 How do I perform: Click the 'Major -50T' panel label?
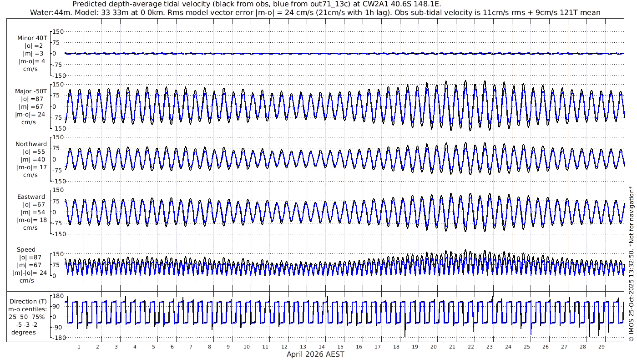click(x=30, y=91)
